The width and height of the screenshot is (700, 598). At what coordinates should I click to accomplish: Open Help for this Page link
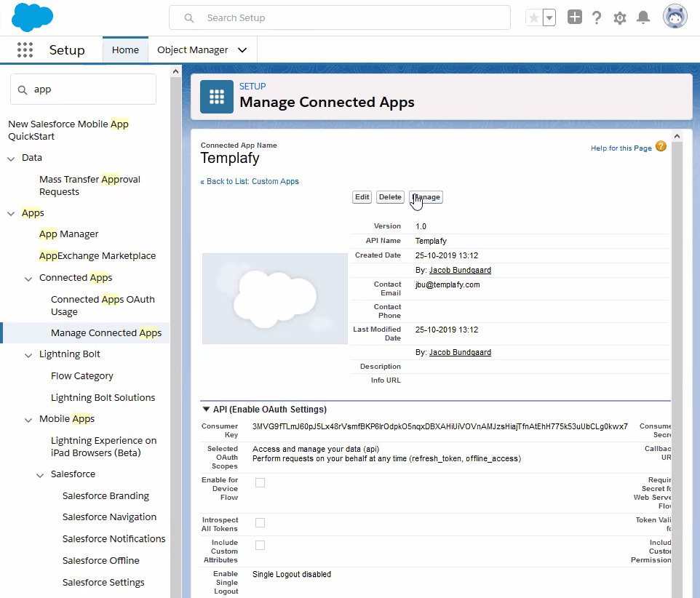(621, 148)
